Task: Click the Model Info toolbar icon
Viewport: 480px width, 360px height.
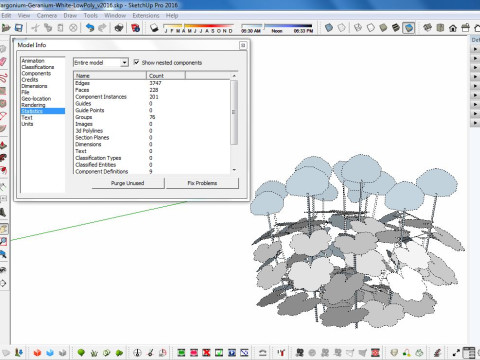Action: pos(135,28)
